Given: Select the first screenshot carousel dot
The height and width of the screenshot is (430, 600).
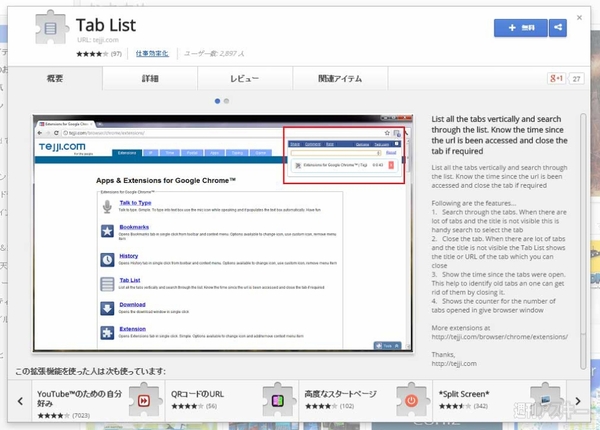Looking at the screenshot, I should [217, 101].
